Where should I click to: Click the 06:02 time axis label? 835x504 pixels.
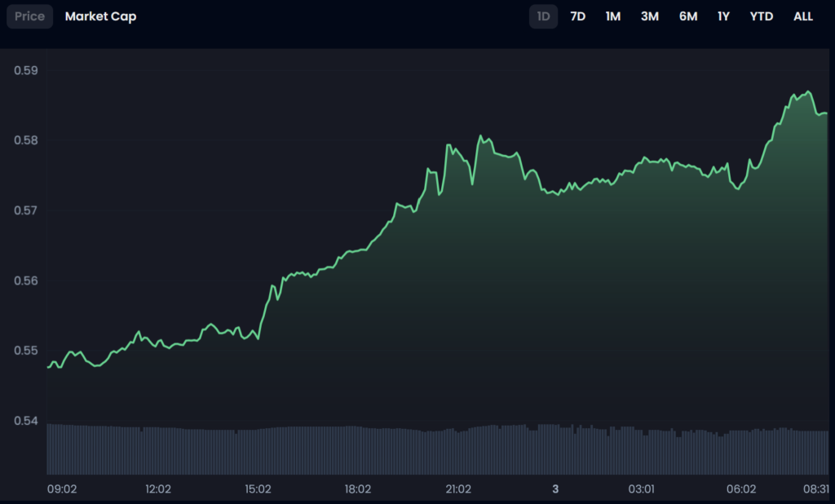740,489
